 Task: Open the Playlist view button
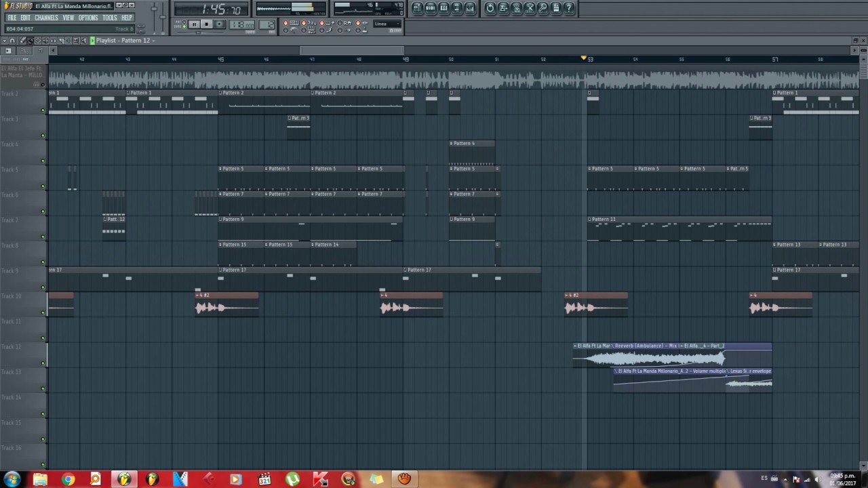click(x=418, y=8)
